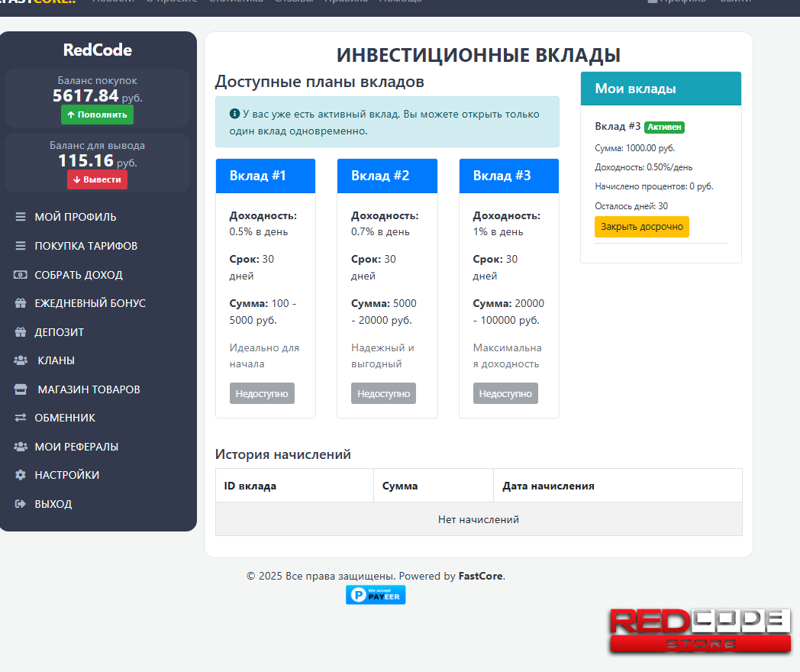Open the Новости menu item
Screen dimensions: 800x672
(115, 2)
